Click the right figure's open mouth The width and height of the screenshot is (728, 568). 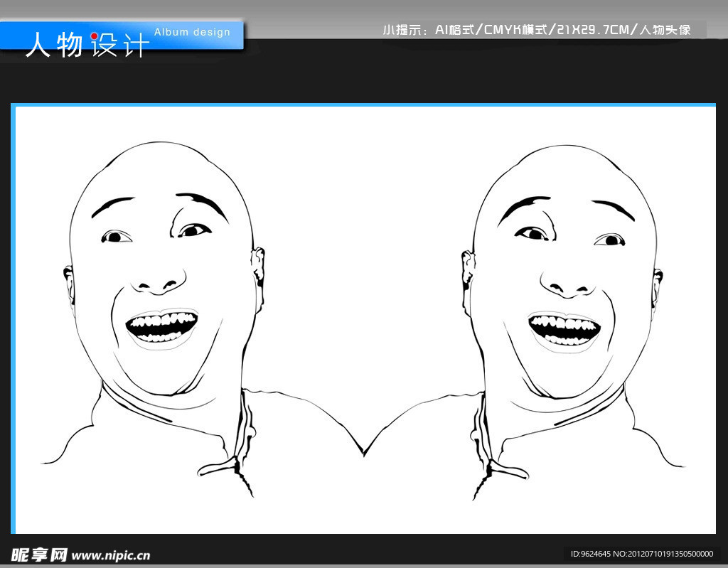click(x=564, y=330)
